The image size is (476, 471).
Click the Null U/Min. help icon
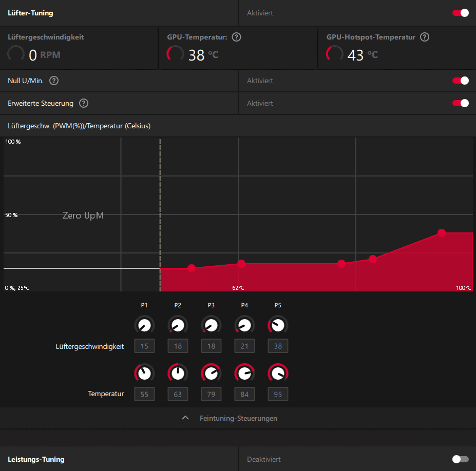(54, 81)
